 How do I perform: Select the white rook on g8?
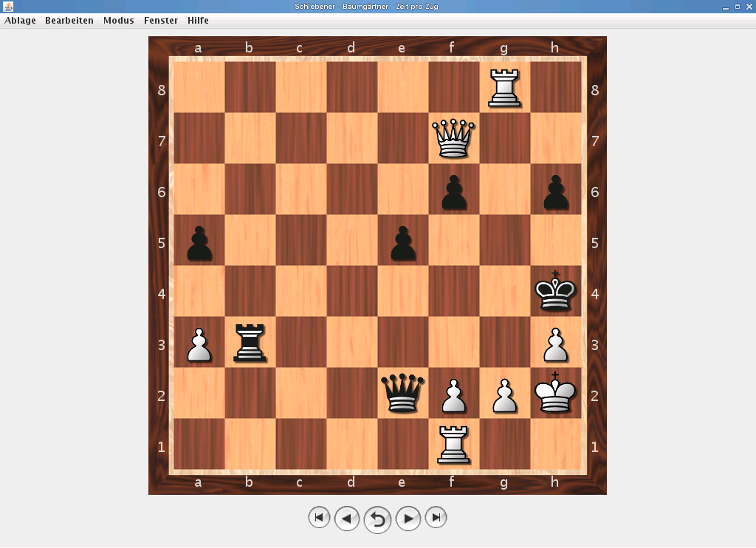[x=504, y=89]
